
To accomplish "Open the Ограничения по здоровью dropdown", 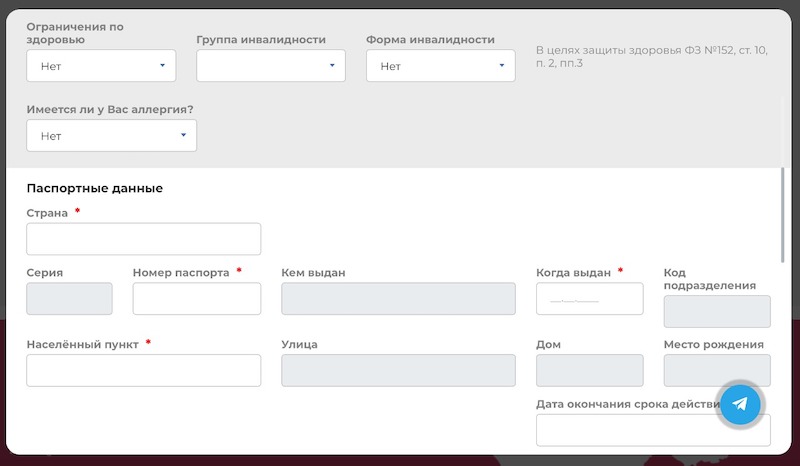I will point(101,66).
